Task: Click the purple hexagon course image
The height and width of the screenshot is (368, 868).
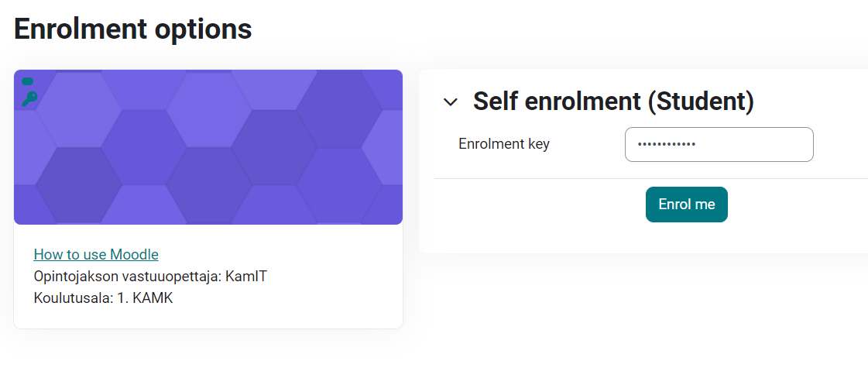Action: [208, 147]
